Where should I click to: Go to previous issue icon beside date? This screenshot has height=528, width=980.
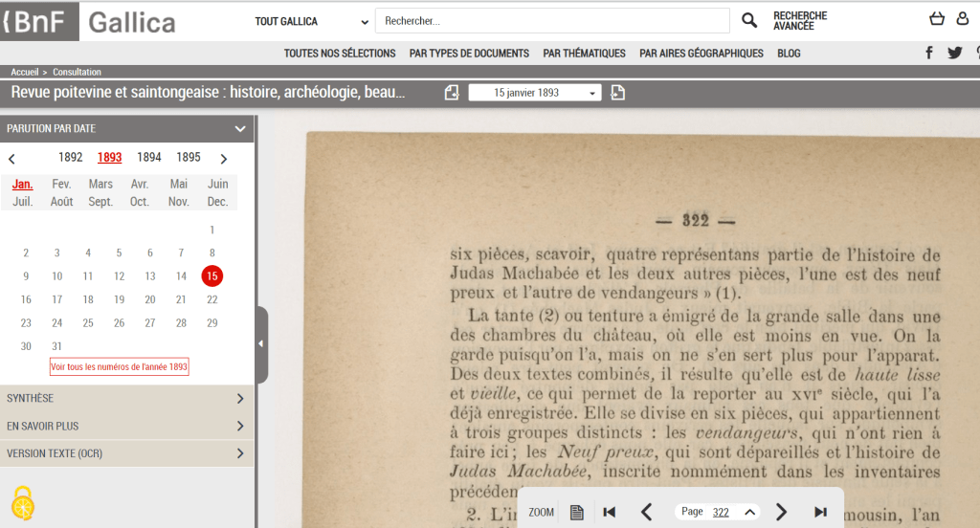(452, 93)
